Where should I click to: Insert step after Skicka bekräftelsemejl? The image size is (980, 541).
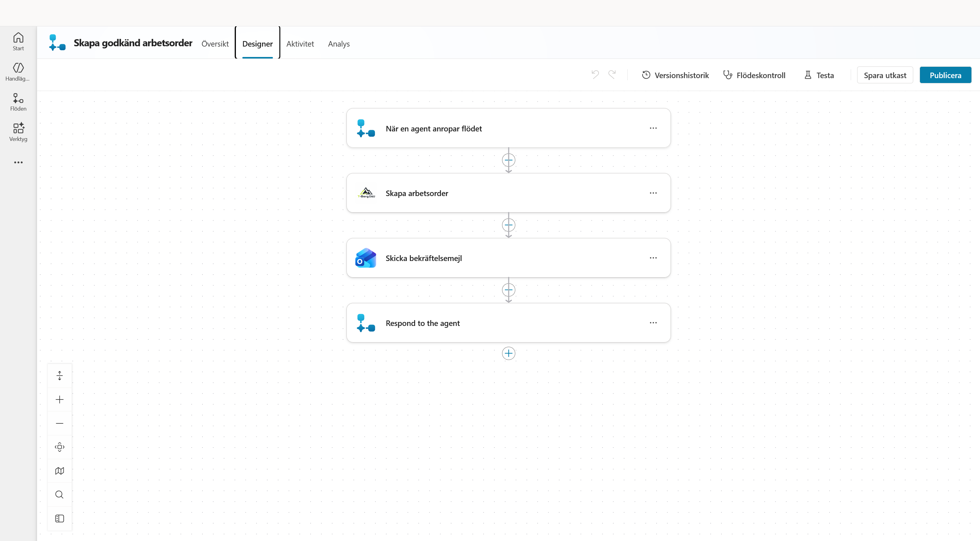[509, 290]
